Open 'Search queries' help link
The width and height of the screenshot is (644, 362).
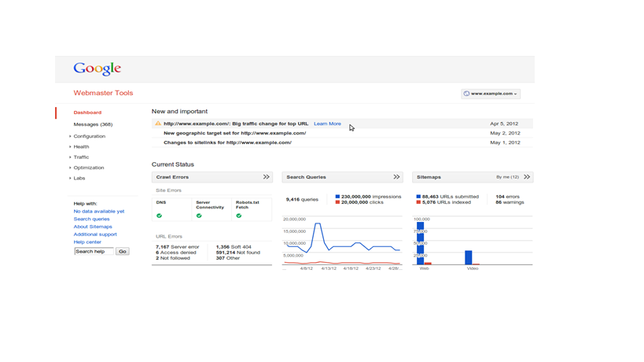pos(91,219)
